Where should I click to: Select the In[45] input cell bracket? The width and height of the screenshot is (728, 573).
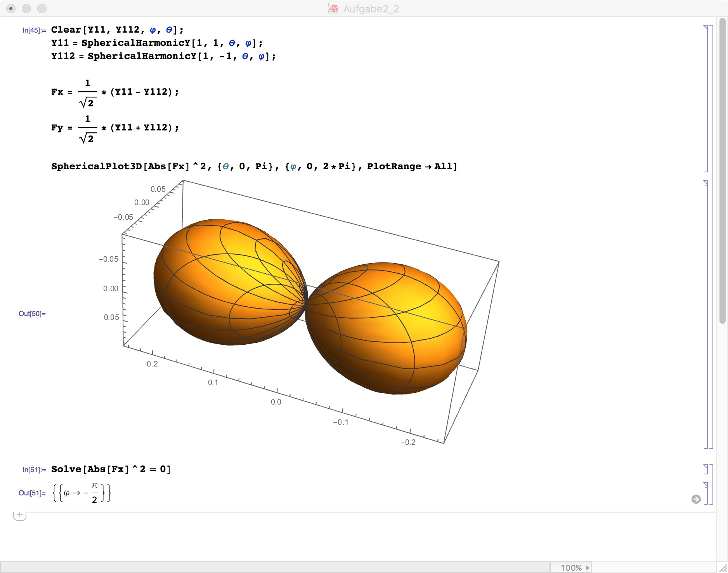(x=705, y=98)
